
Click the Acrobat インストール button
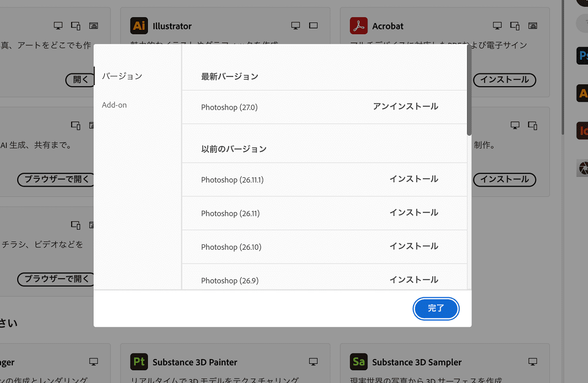tap(505, 80)
